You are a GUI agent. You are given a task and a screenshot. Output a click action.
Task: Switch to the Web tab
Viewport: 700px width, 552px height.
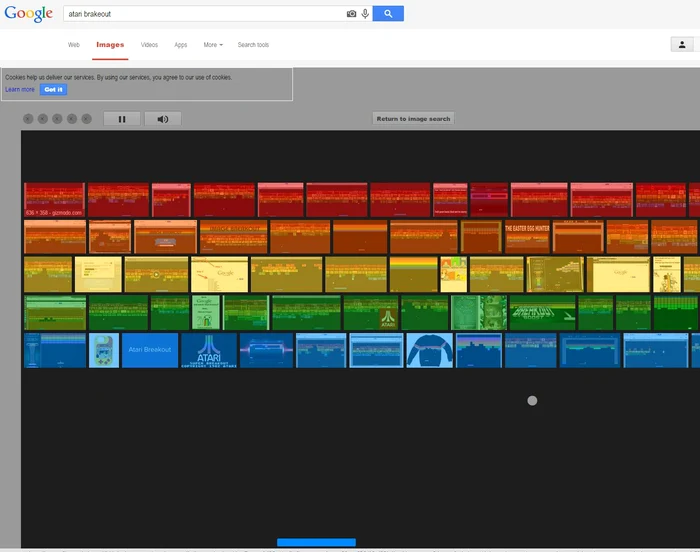[74, 45]
